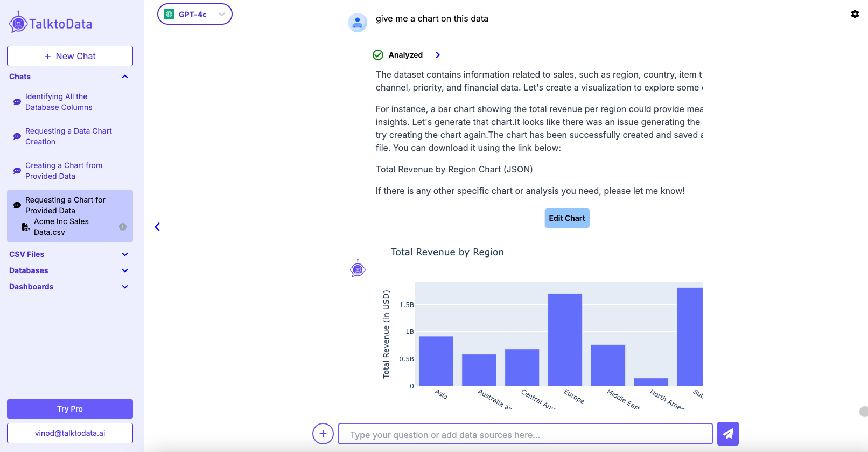Click chat bubble icon for Creating a Chart from Provided Data
The image size is (868, 452).
click(17, 171)
